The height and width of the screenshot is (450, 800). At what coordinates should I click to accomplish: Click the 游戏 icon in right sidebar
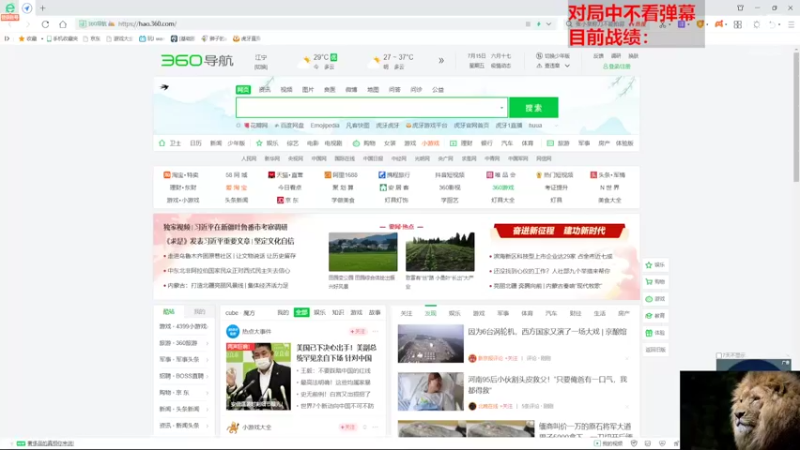[x=649, y=299]
